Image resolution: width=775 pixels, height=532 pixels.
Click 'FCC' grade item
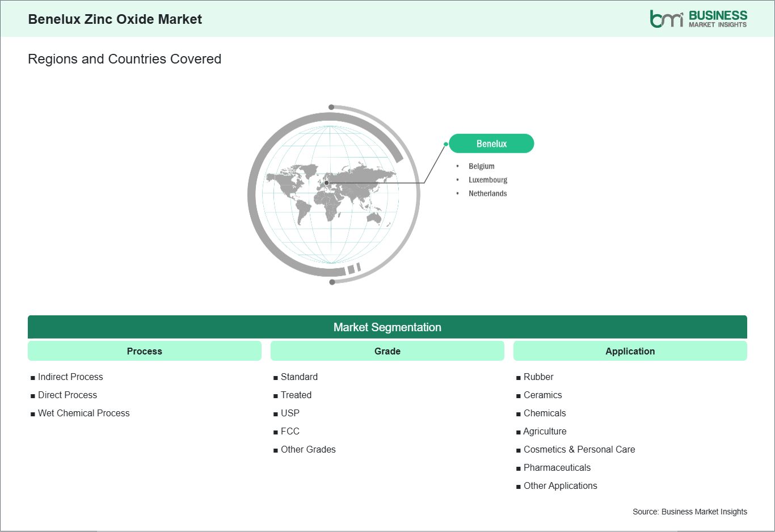pyautogui.click(x=290, y=431)
